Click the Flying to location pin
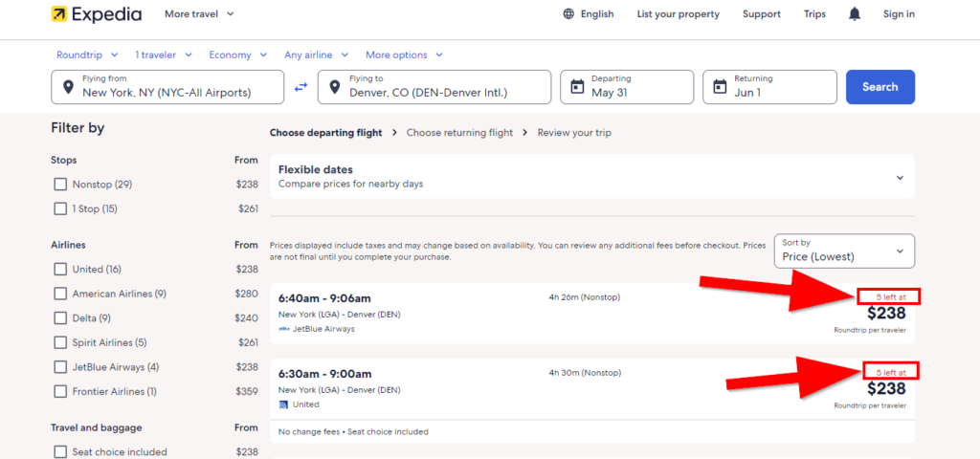This screenshot has height=459, width=980. (x=335, y=87)
